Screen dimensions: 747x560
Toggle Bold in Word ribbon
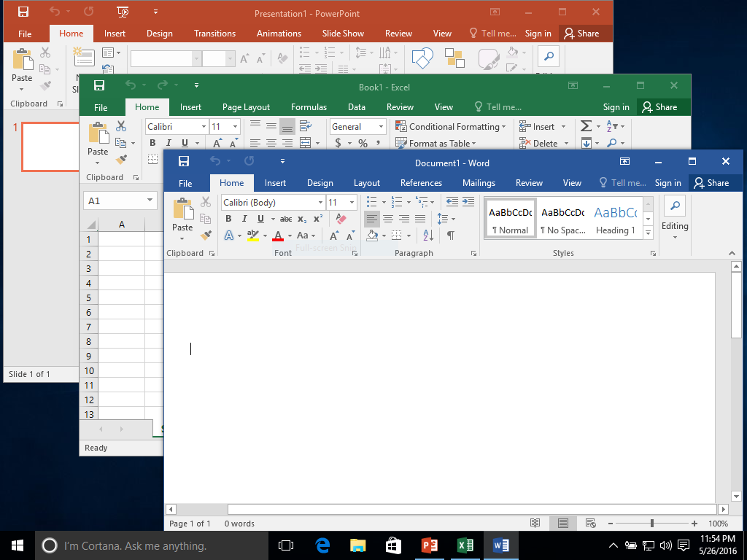[228, 219]
